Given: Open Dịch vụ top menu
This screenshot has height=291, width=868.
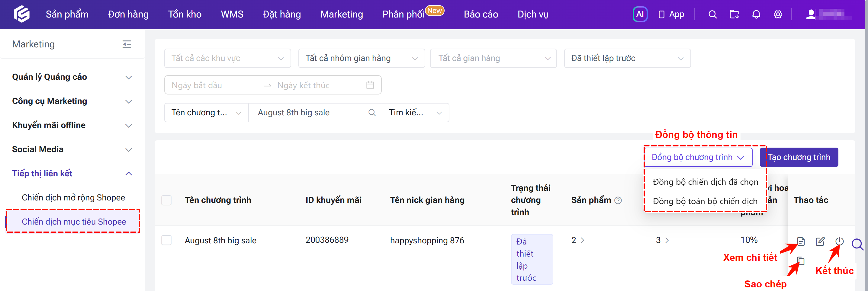Looking at the screenshot, I should (x=533, y=14).
